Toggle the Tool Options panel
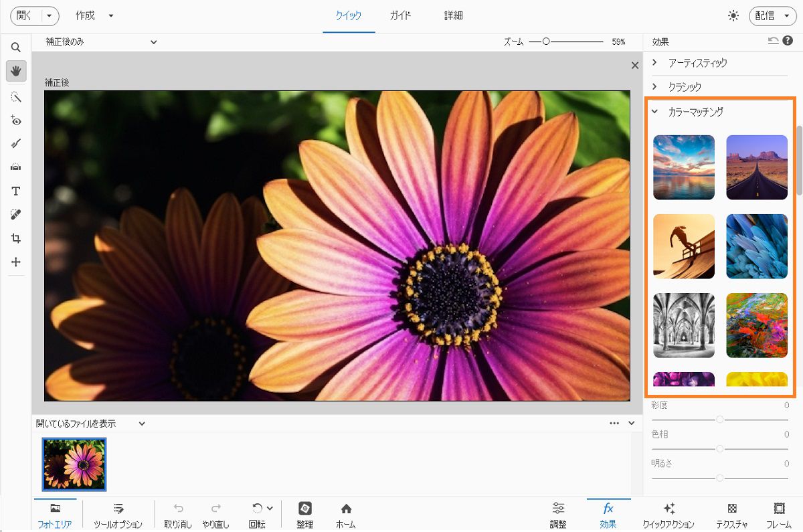This screenshot has width=803, height=532. pyautogui.click(x=118, y=514)
